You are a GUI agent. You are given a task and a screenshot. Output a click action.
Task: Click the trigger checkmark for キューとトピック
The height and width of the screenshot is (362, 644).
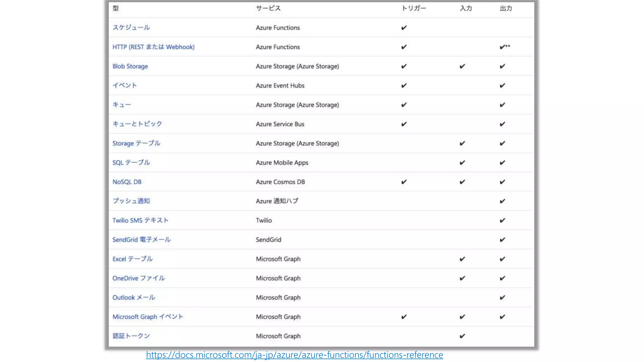point(404,124)
